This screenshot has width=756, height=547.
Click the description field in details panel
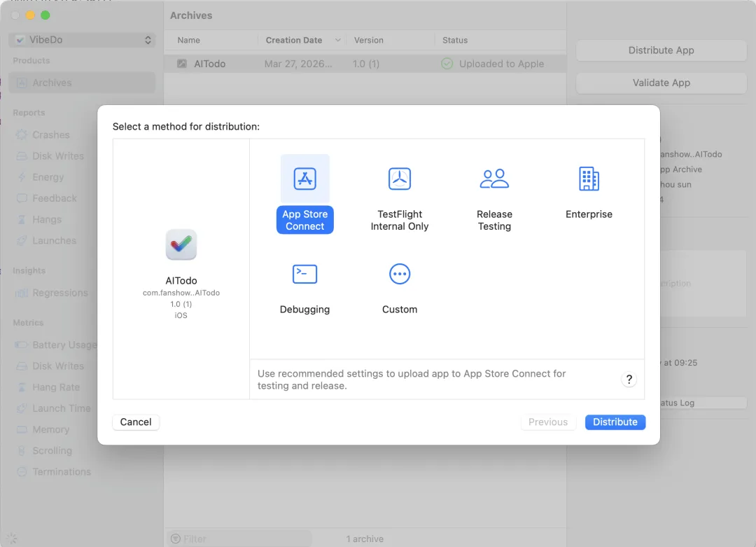pyautogui.click(x=702, y=283)
